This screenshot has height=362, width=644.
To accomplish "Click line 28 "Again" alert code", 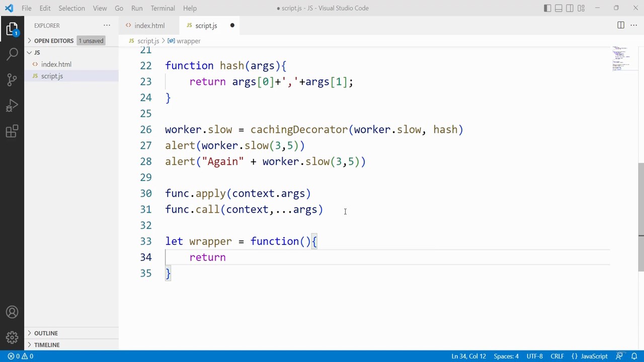I will click(265, 161).
